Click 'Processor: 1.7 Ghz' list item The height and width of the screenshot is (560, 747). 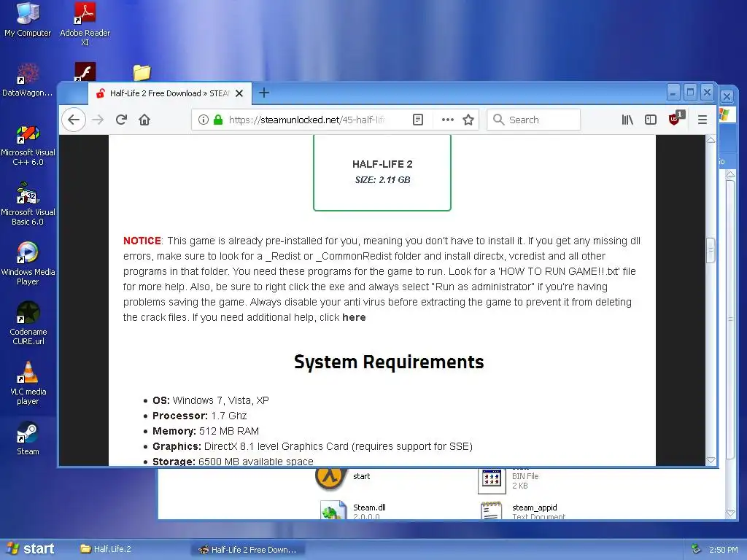pyautogui.click(x=200, y=416)
